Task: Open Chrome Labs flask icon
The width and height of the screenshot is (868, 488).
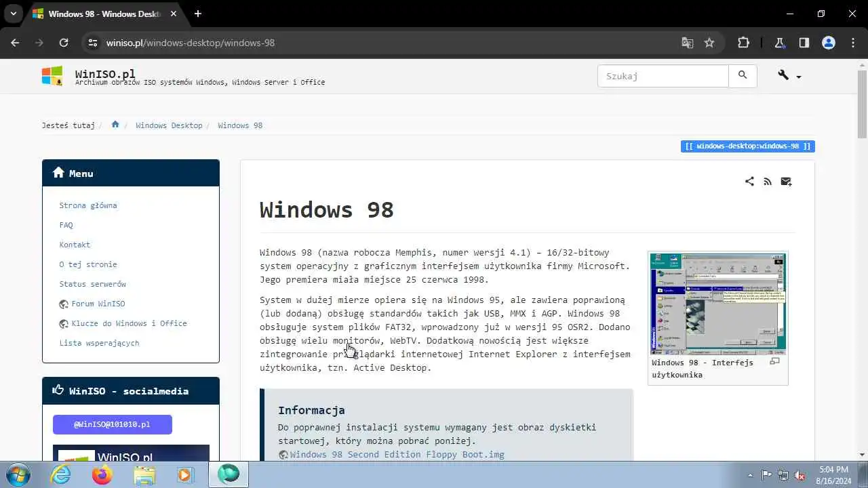Action: (x=780, y=43)
